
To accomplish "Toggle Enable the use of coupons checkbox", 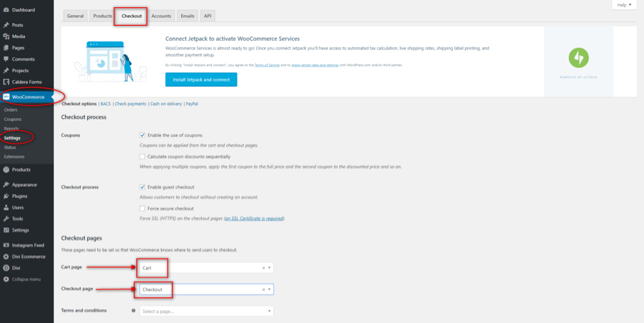I will click(x=142, y=135).
